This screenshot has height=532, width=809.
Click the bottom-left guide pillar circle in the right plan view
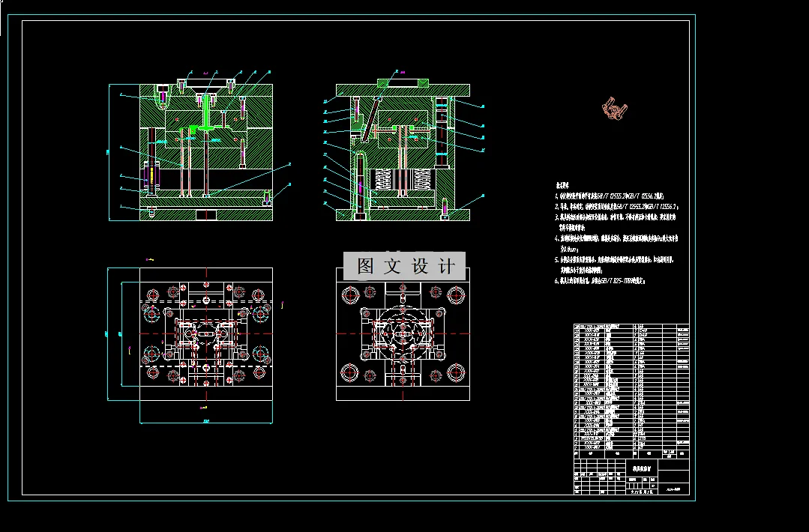pos(350,372)
